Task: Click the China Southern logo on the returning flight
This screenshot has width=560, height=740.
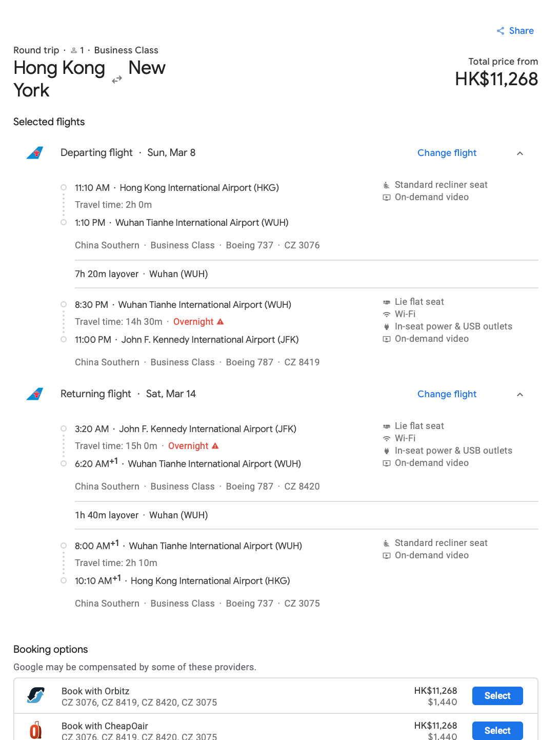Action: tap(35, 394)
